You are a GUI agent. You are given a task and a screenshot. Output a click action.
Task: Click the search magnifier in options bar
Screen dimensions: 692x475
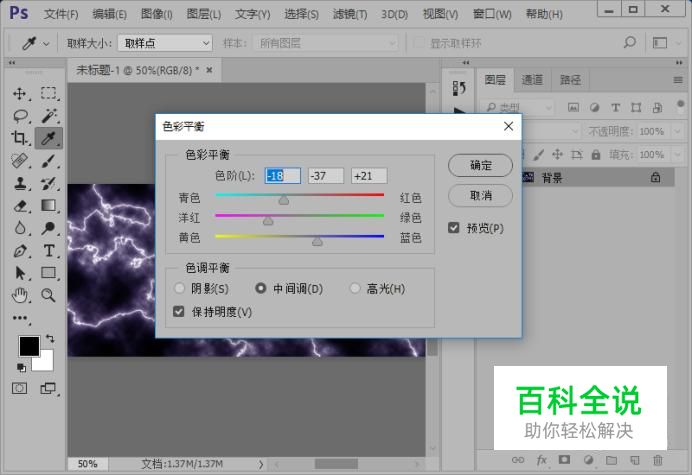(630, 43)
